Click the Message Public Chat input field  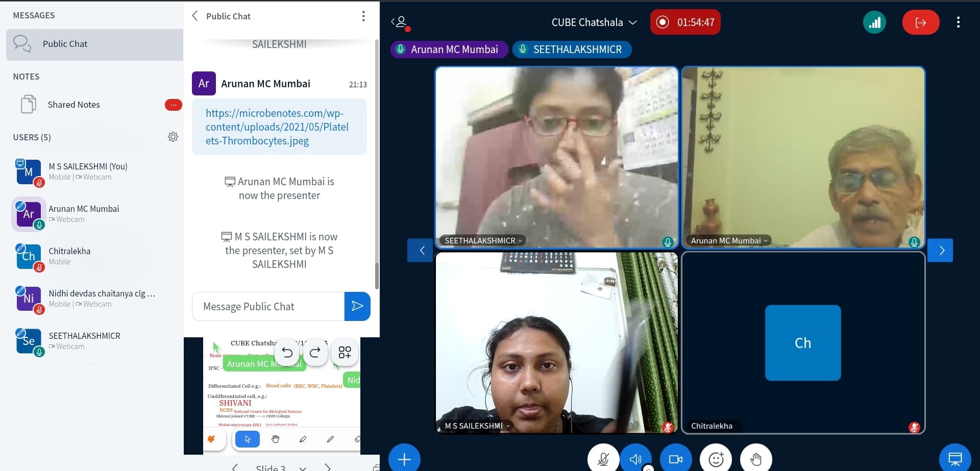point(268,306)
